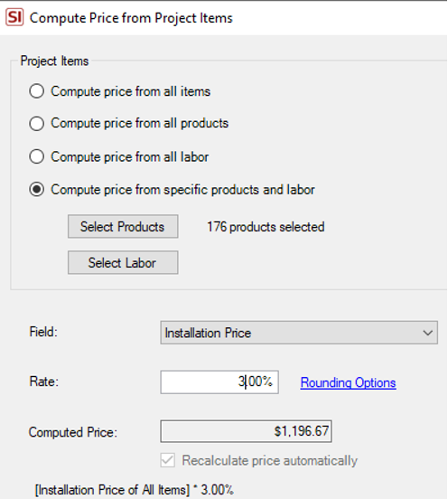Click the chevron arrow of Field combo box

click(x=427, y=333)
